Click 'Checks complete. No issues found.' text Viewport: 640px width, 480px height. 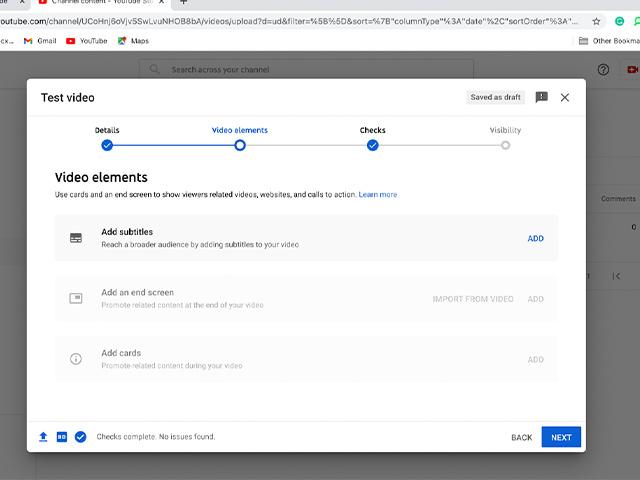pos(156,437)
